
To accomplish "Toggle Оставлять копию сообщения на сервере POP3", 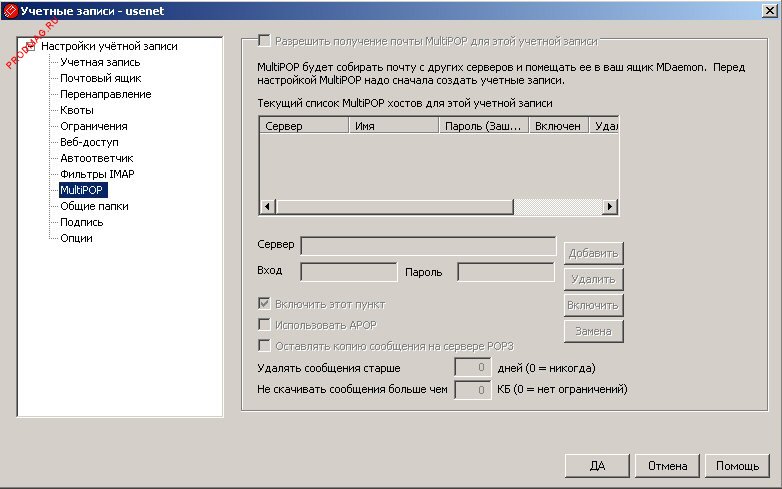I will coord(265,346).
